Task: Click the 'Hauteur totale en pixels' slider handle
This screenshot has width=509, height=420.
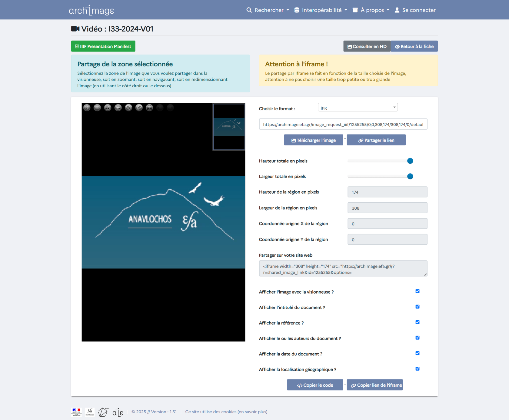Action: pyautogui.click(x=410, y=161)
